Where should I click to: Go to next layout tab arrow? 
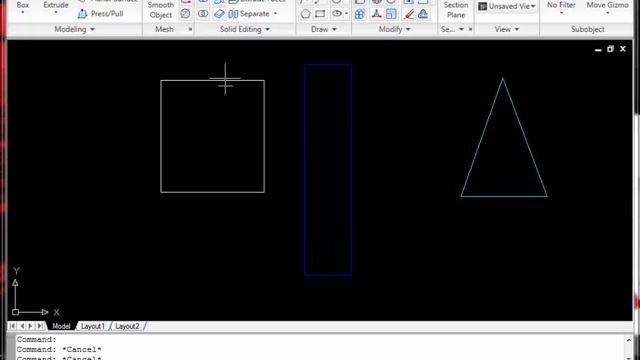[x=31, y=326]
